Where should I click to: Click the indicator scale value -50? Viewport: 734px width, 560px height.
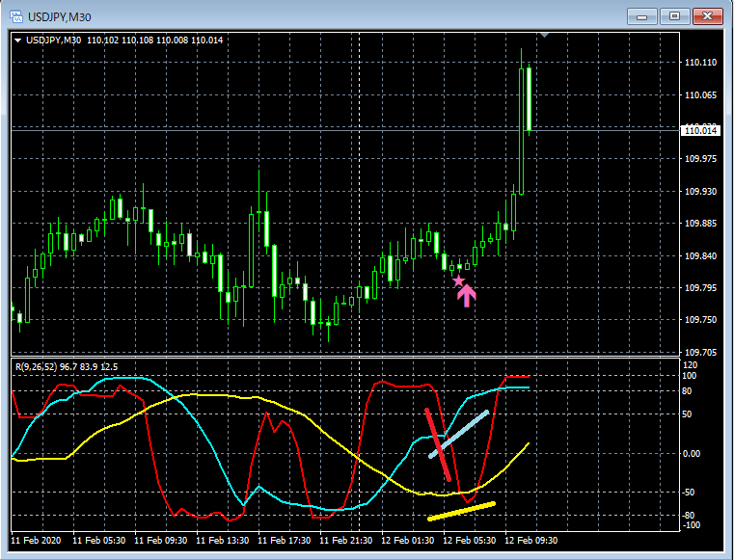pyautogui.click(x=689, y=493)
